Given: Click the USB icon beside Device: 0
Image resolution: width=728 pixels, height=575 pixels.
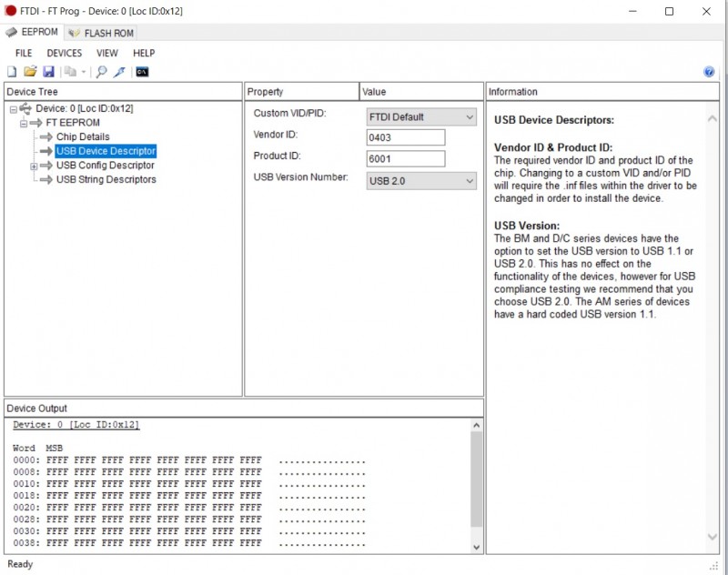Looking at the screenshot, I should pos(25,108).
